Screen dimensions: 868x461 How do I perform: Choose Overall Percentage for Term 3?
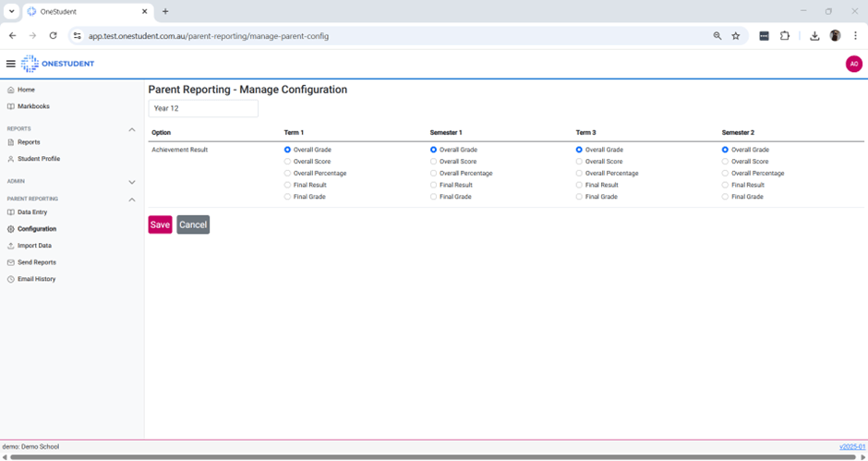580,174
